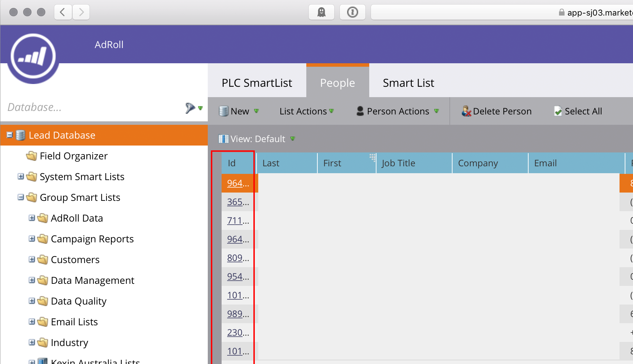Click the AdRoll workspace name
633x364 pixels.
click(x=109, y=45)
